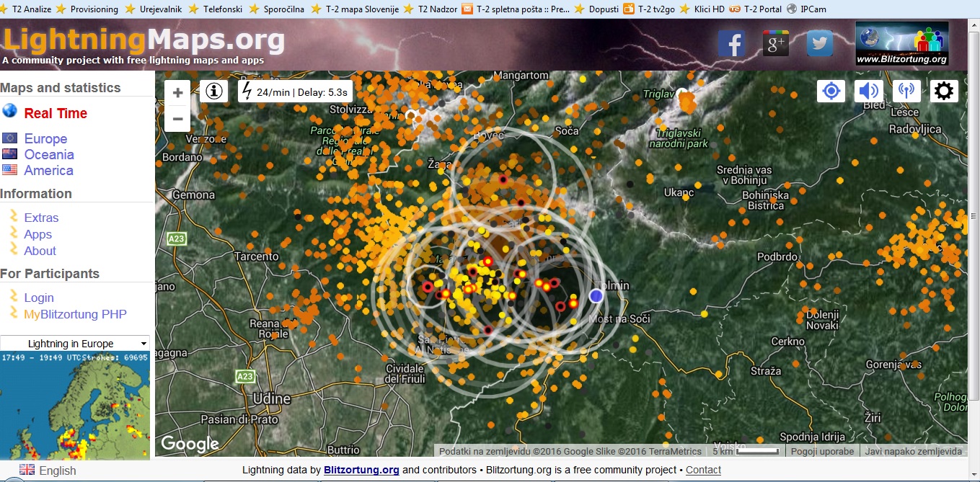
Task: Toggle lightning sound with speaker icon
Action: click(x=869, y=91)
